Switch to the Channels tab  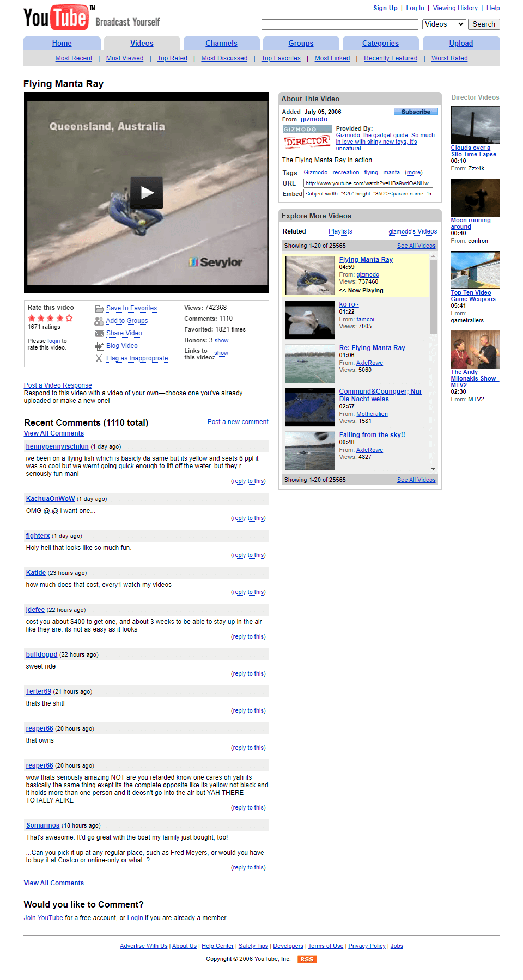pyautogui.click(x=221, y=44)
